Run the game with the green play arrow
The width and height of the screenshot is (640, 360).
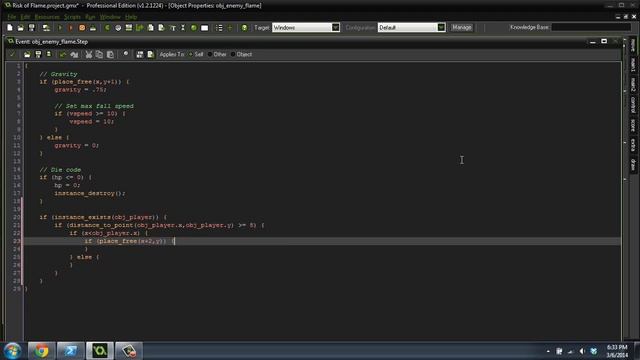tap(60, 27)
